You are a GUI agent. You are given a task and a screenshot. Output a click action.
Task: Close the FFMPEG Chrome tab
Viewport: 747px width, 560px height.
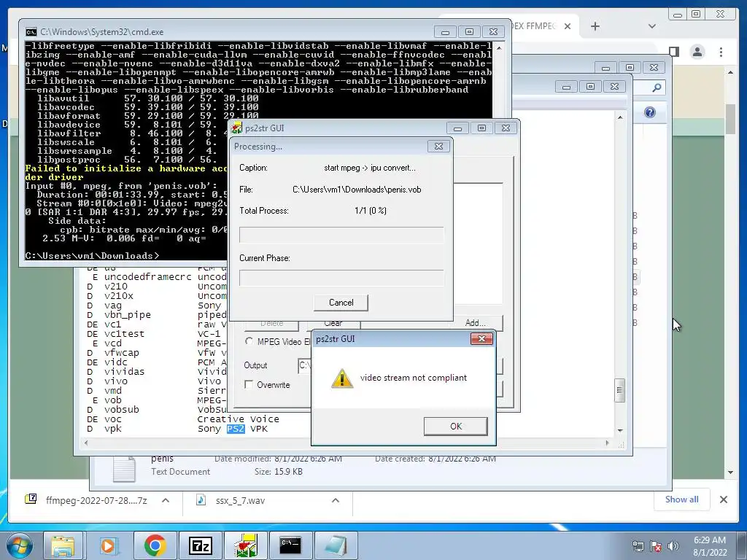point(568,26)
